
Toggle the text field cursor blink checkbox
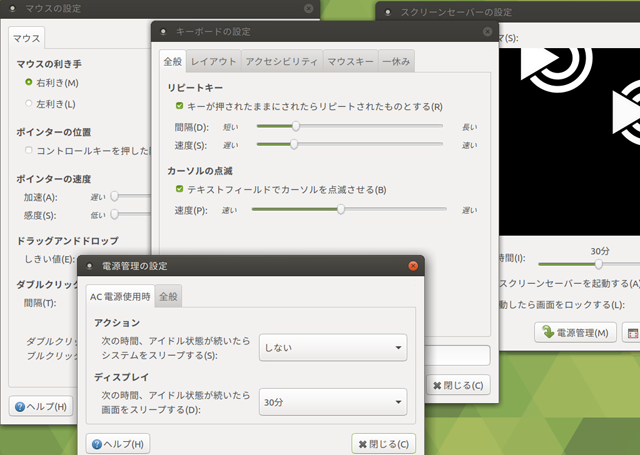[x=179, y=189]
